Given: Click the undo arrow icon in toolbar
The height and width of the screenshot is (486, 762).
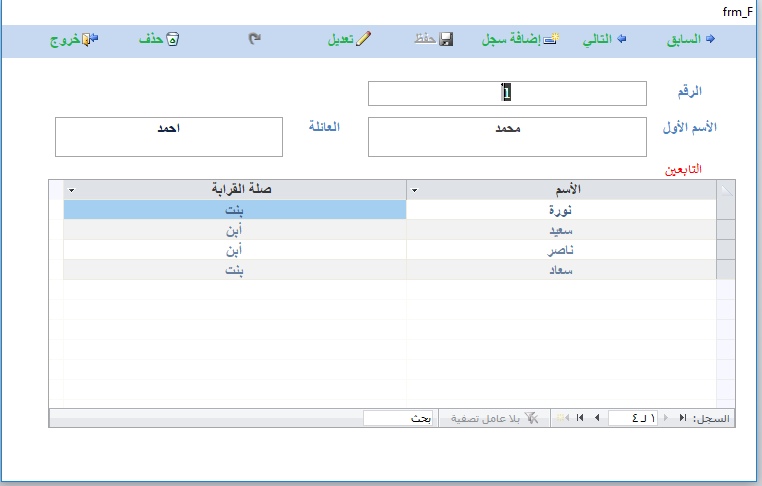Looking at the screenshot, I should [x=254, y=40].
